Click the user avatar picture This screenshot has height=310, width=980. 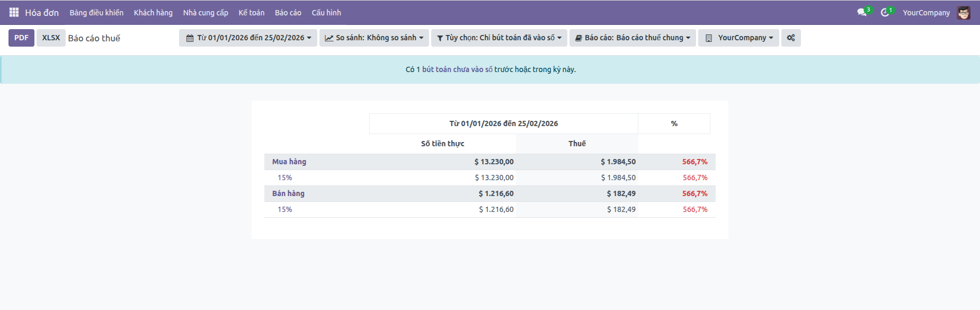tap(964, 13)
